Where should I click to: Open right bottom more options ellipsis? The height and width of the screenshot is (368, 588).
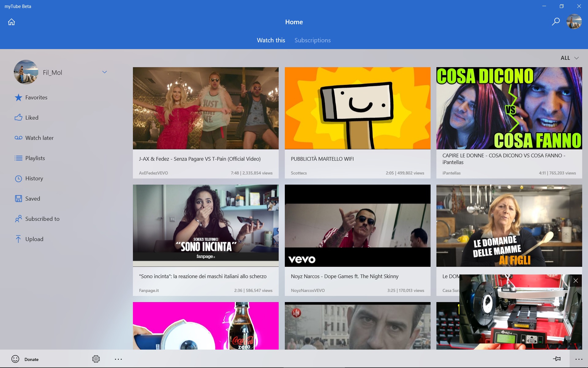[579, 359]
